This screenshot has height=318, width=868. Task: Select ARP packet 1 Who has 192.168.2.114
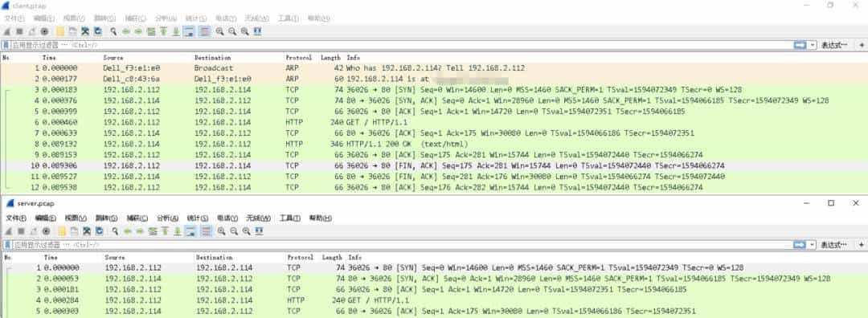[434, 68]
